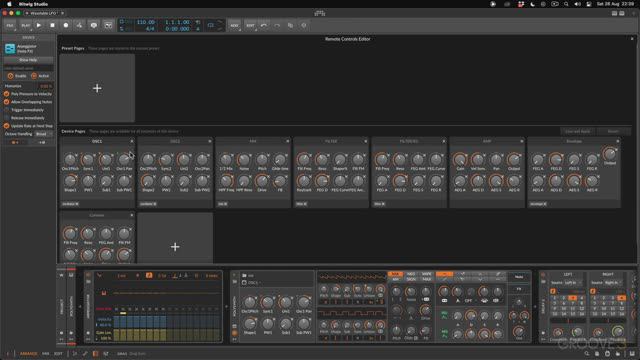Open the Right Source dropdown in Delay
Screen dimensions: 640x360
(613, 282)
